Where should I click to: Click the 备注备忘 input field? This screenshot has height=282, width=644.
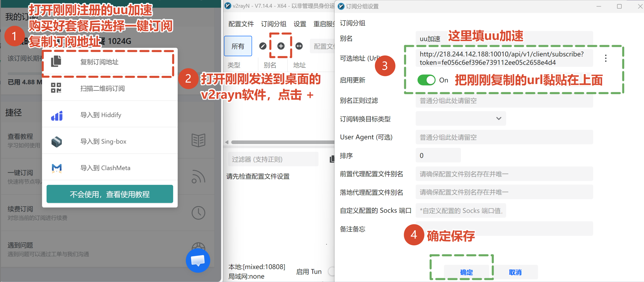point(504,229)
